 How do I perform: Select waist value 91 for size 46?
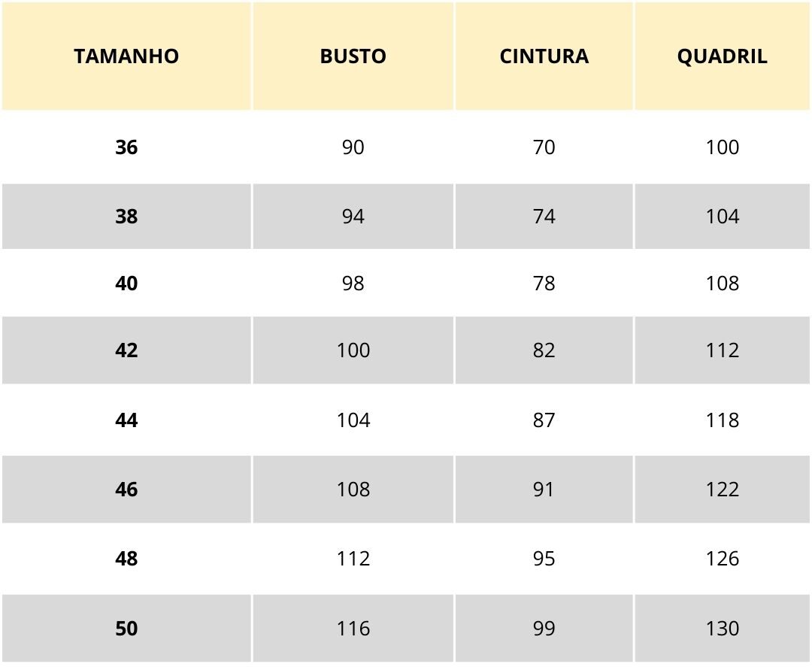coord(544,490)
